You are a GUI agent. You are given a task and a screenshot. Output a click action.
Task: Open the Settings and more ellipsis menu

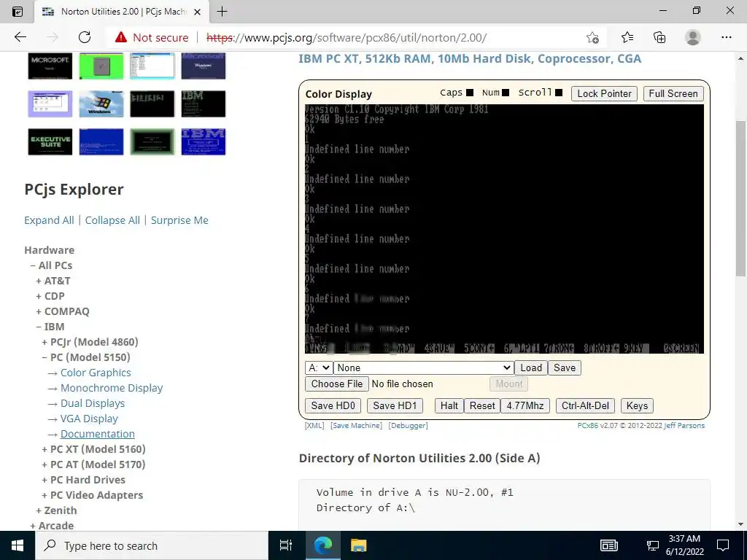click(726, 37)
